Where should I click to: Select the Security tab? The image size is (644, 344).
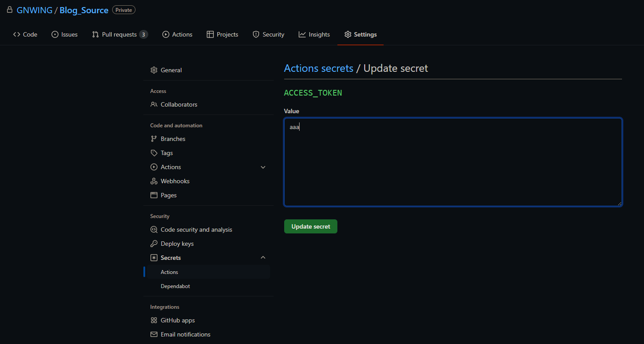(x=268, y=34)
